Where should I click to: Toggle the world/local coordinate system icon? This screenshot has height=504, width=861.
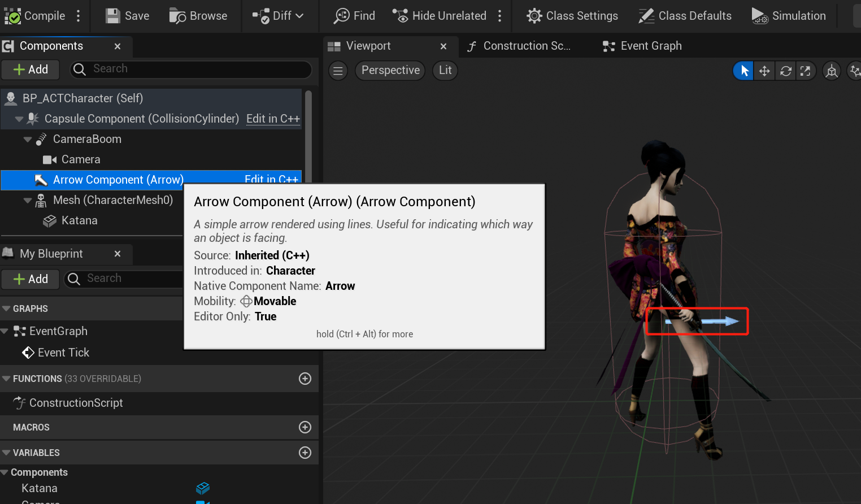(x=832, y=71)
